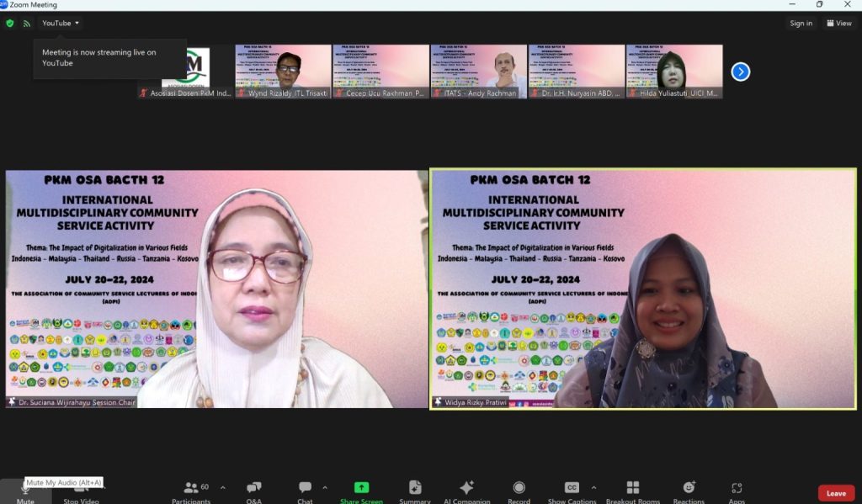The image size is (862, 504).
Task: Toggle Show Captions on
Action: coord(572,491)
